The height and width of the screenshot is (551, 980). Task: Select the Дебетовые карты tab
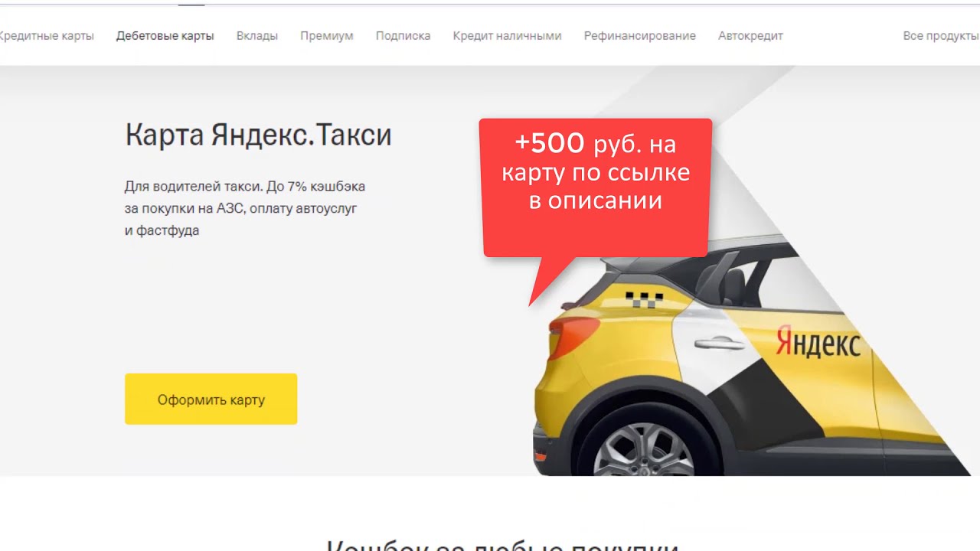[165, 36]
